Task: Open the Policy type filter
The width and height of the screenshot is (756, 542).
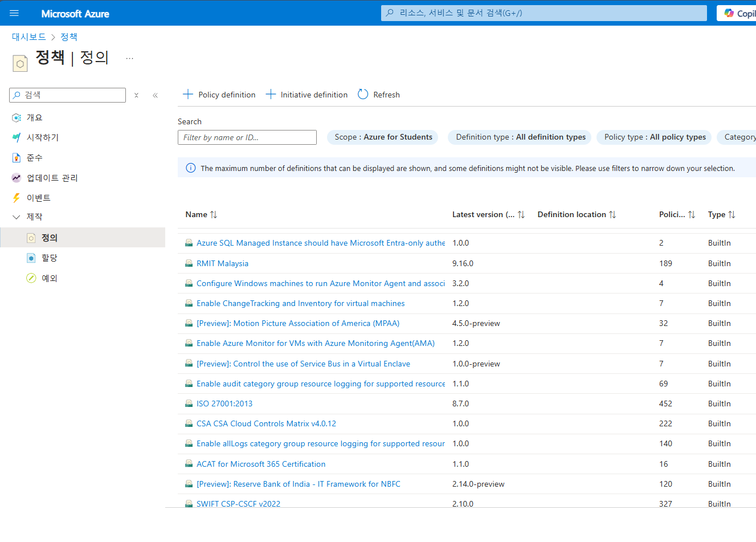Action: pyautogui.click(x=655, y=137)
